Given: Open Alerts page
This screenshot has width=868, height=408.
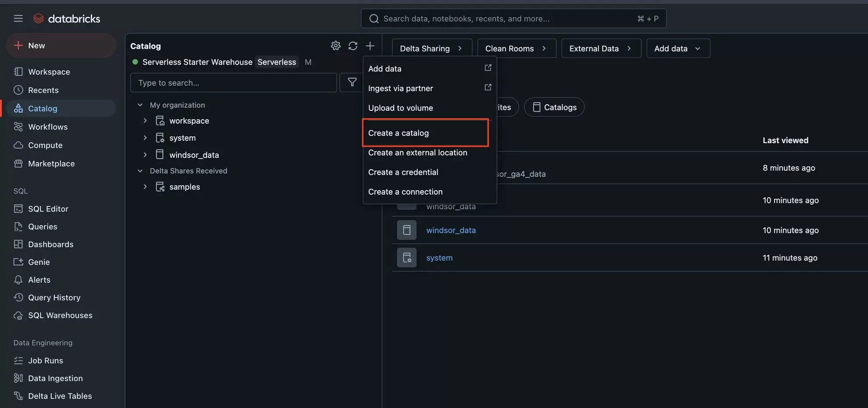Looking at the screenshot, I should click(x=39, y=280).
